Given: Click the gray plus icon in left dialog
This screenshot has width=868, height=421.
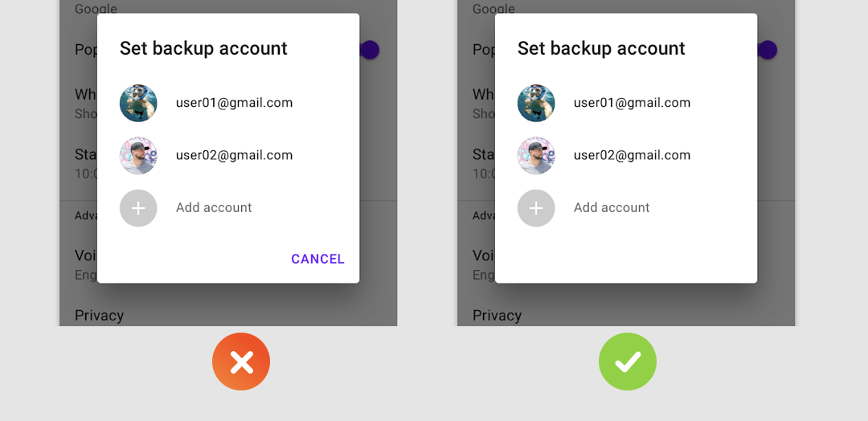Looking at the screenshot, I should (x=138, y=208).
